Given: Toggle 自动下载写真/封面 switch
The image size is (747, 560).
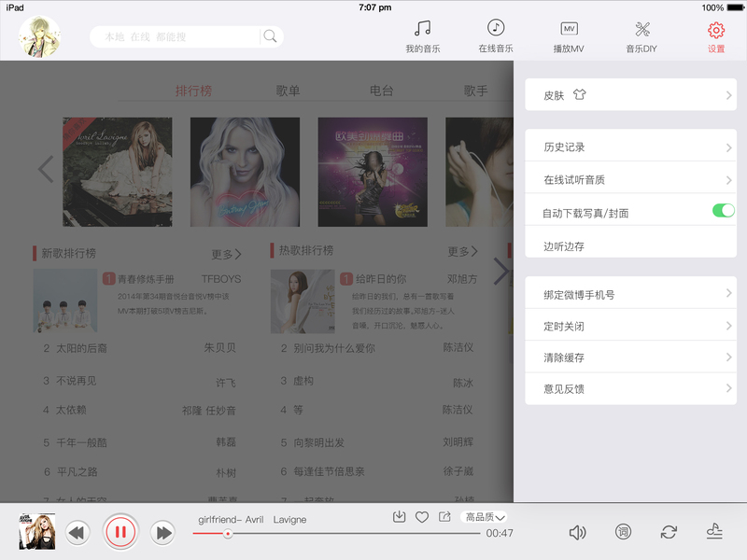Looking at the screenshot, I should pos(723,210).
